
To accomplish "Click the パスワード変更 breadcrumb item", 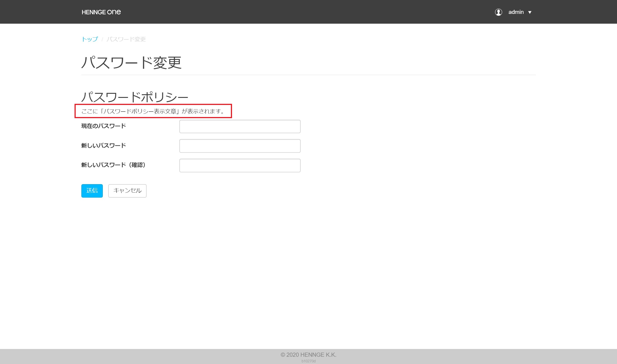I will pos(126,39).
